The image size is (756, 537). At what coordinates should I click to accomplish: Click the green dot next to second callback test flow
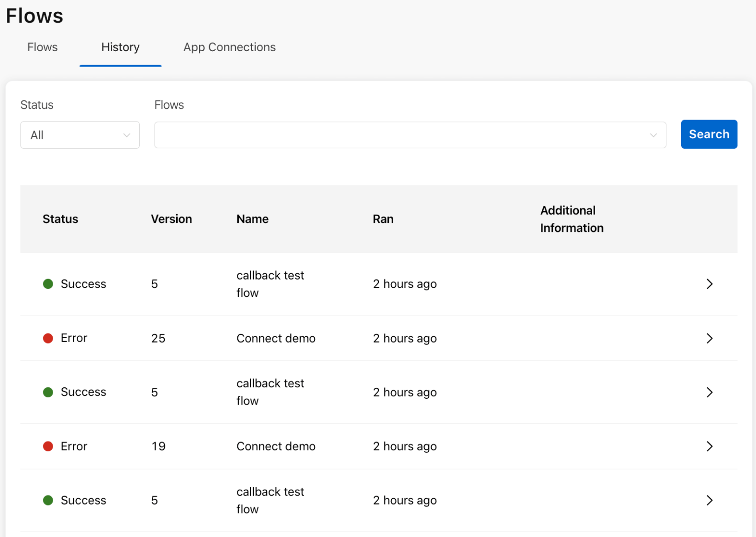(48, 392)
